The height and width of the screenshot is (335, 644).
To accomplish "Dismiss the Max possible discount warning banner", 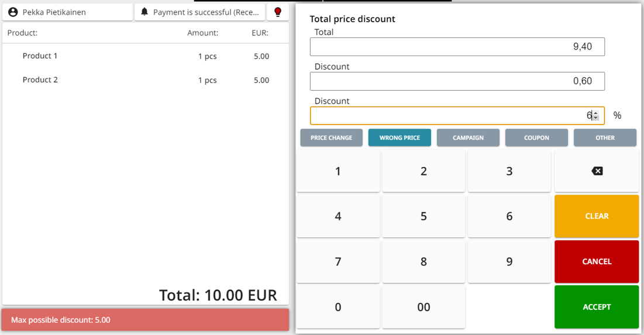I will click(145, 320).
